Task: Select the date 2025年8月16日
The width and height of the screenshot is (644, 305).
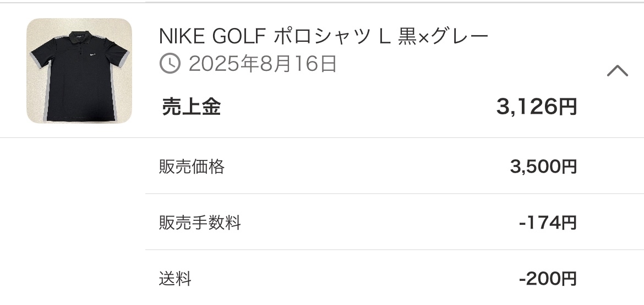Action: tap(263, 64)
